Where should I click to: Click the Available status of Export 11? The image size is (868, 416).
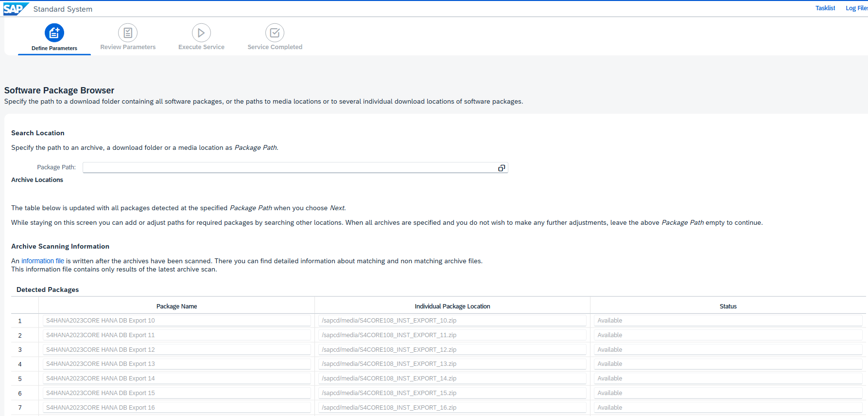(728, 335)
